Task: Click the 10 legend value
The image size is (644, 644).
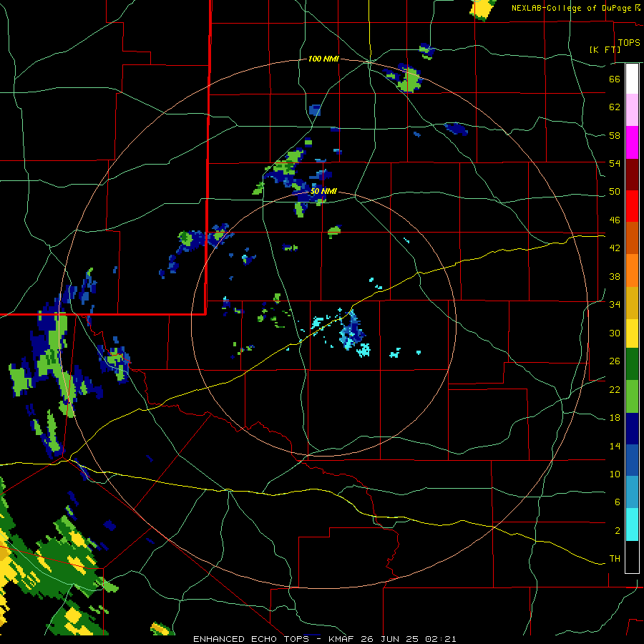Action: click(615, 474)
